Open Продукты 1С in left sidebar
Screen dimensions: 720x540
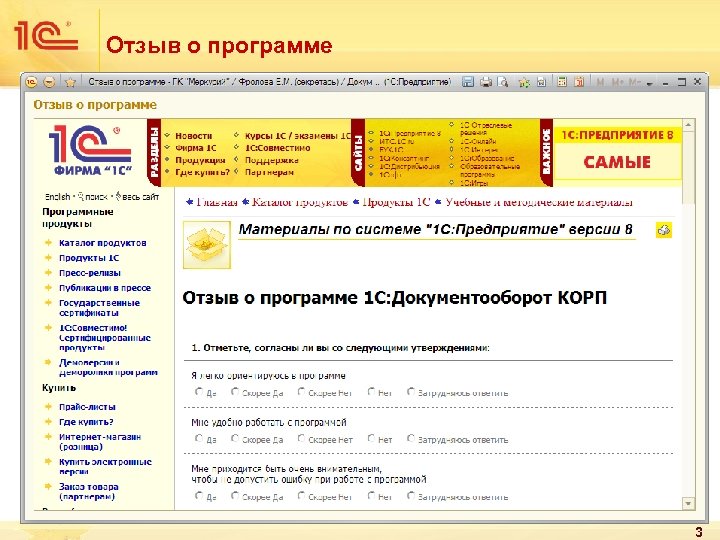point(89,258)
